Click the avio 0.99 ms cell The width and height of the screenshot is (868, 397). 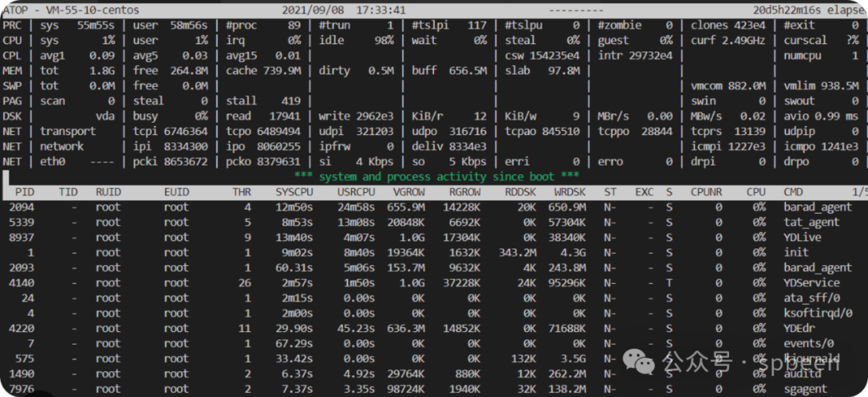pos(821,117)
